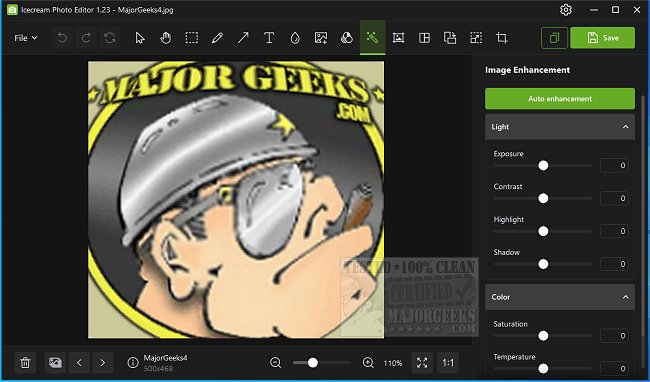The height and width of the screenshot is (382, 650).
Task: Click the compare original copy icon
Action: point(554,38)
